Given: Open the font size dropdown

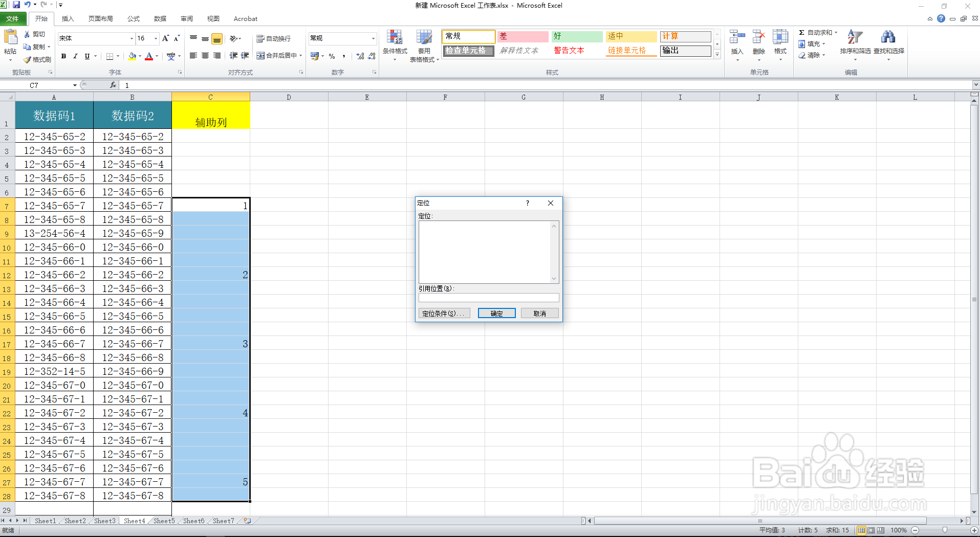Looking at the screenshot, I should 156,38.
